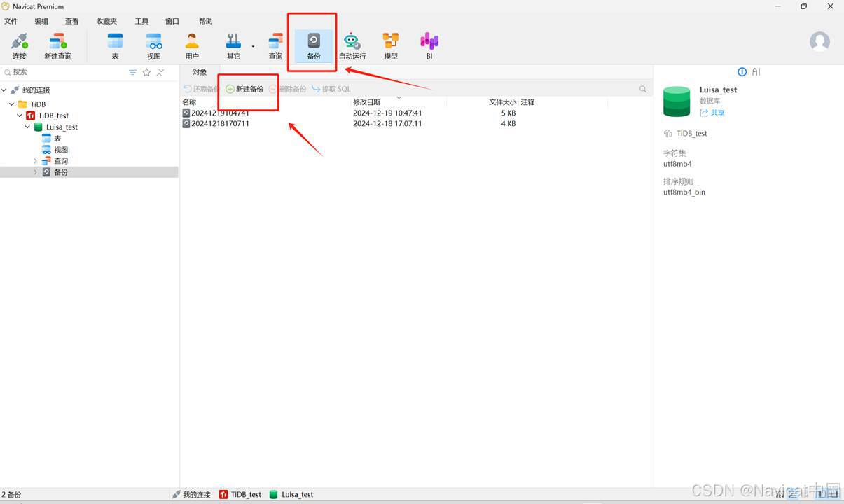Click the 5 KB file size cell
Viewport: 844px width, 504px height.
point(509,113)
